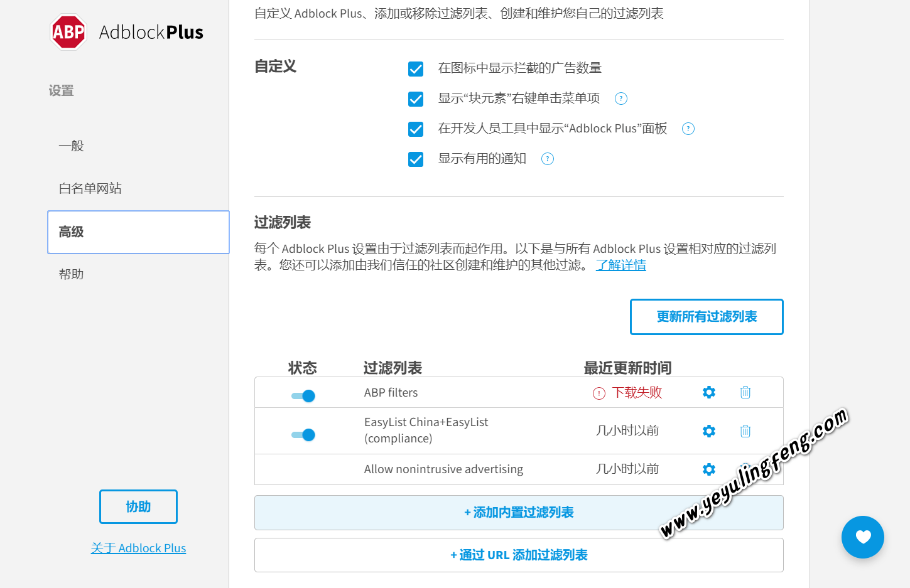
Task: Uncheck 在图标中显示拦截的广告数量
Action: click(x=416, y=68)
